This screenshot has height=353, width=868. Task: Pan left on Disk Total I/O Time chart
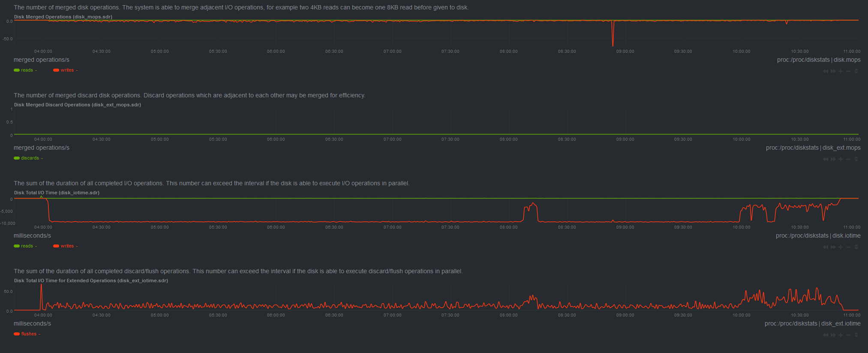[x=826, y=247]
